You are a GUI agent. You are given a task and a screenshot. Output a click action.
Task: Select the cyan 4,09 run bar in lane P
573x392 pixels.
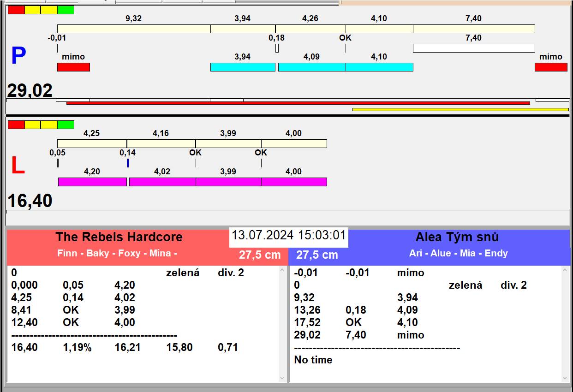click(312, 67)
